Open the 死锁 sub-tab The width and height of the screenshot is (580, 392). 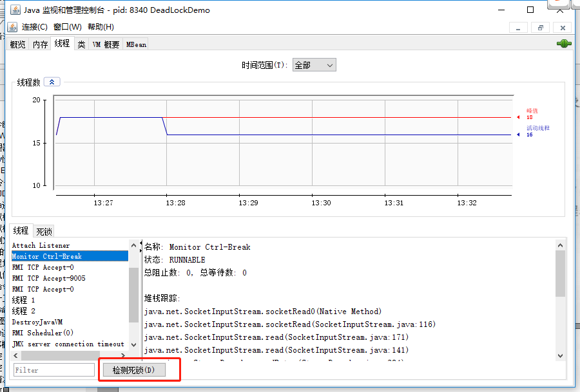(x=44, y=231)
